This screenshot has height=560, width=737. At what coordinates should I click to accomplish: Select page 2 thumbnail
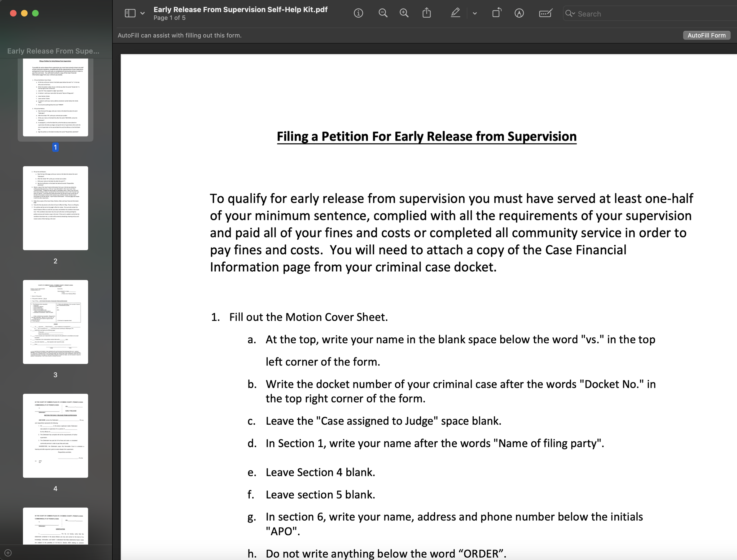(55, 208)
